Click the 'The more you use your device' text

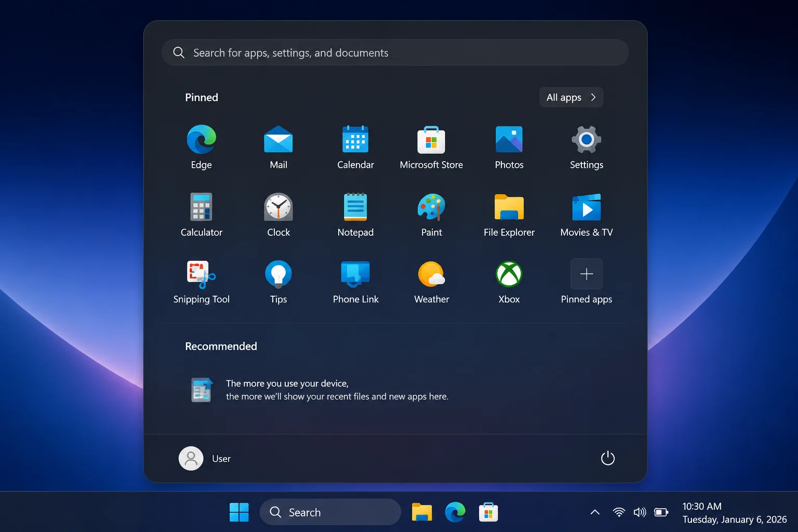click(287, 383)
